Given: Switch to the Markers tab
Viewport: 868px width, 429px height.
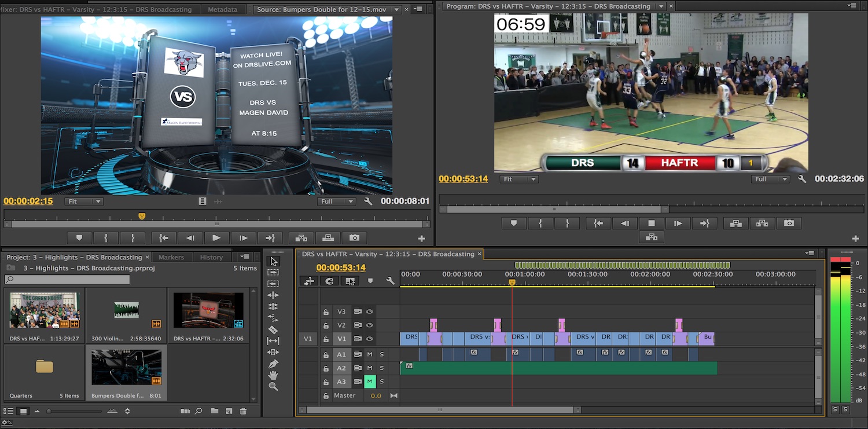Looking at the screenshot, I should [171, 257].
